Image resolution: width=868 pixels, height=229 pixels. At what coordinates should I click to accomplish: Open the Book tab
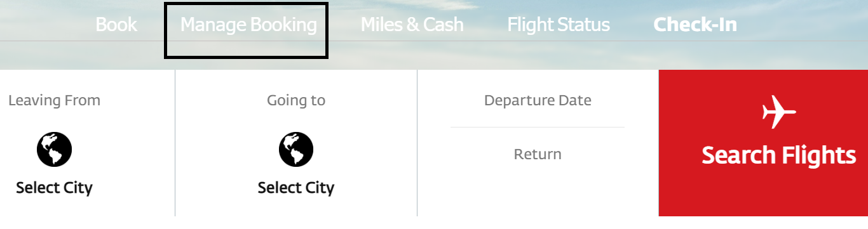(x=116, y=25)
